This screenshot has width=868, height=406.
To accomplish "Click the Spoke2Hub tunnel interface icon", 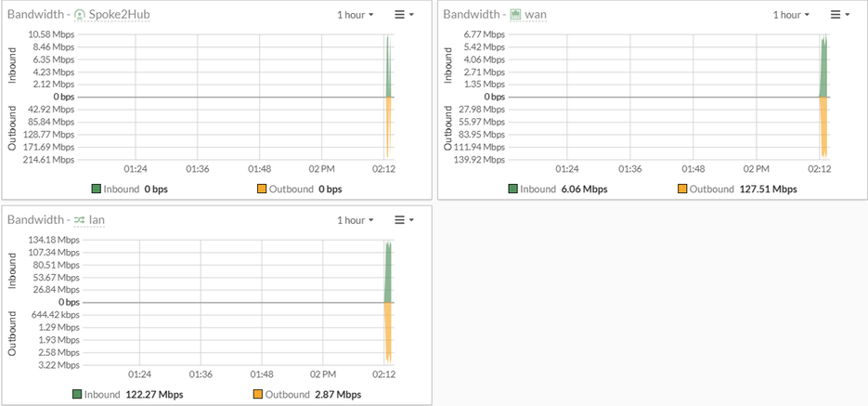I will point(79,15).
